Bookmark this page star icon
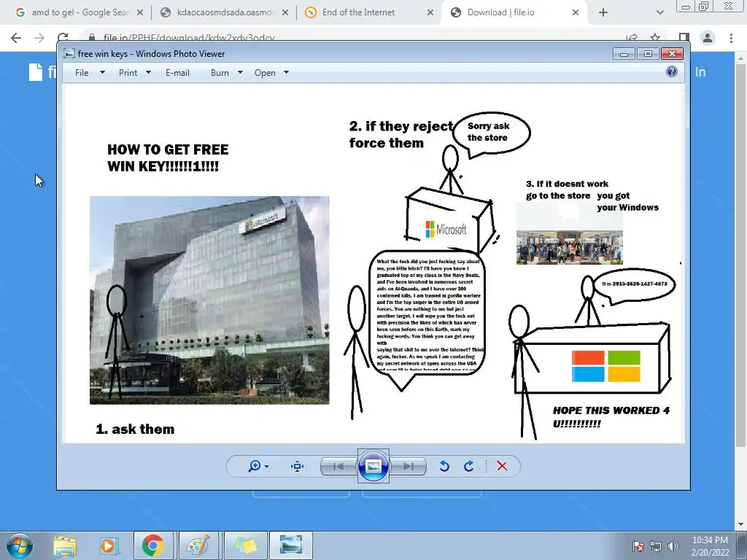 (655, 37)
